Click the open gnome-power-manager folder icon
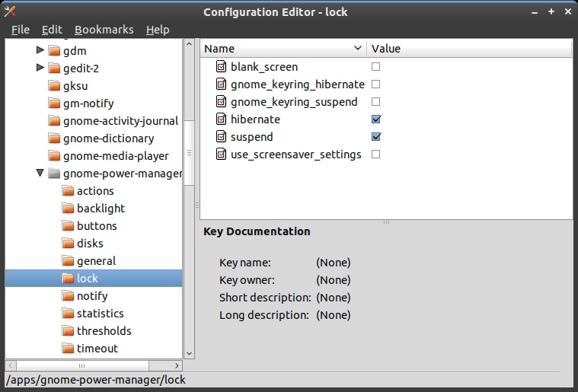Screen dimensions: 578x392 coord(54,173)
